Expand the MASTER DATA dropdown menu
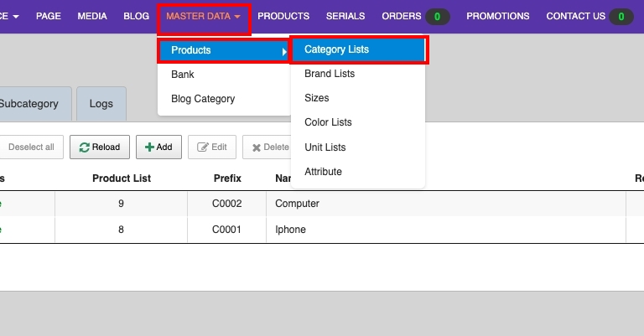This screenshot has width=644, height=336. point(204,16)
